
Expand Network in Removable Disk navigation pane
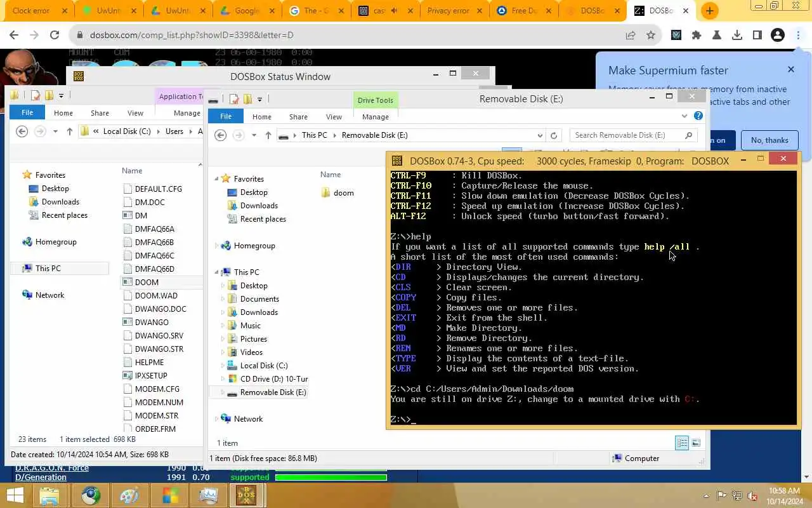(216, 419)
